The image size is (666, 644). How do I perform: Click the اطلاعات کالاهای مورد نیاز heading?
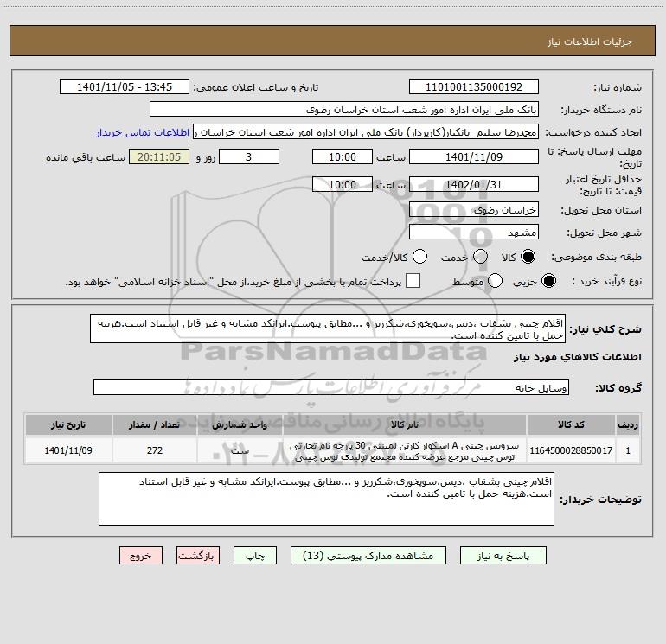pos(577,358)
